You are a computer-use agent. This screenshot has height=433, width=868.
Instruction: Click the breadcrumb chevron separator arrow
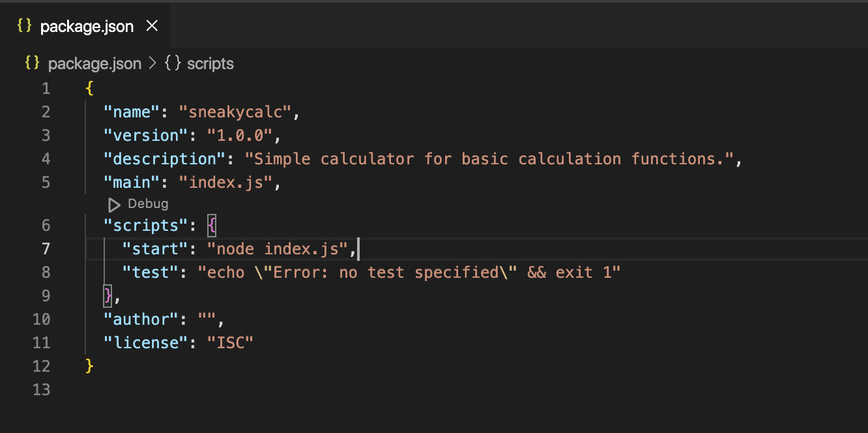pos(152,63)
